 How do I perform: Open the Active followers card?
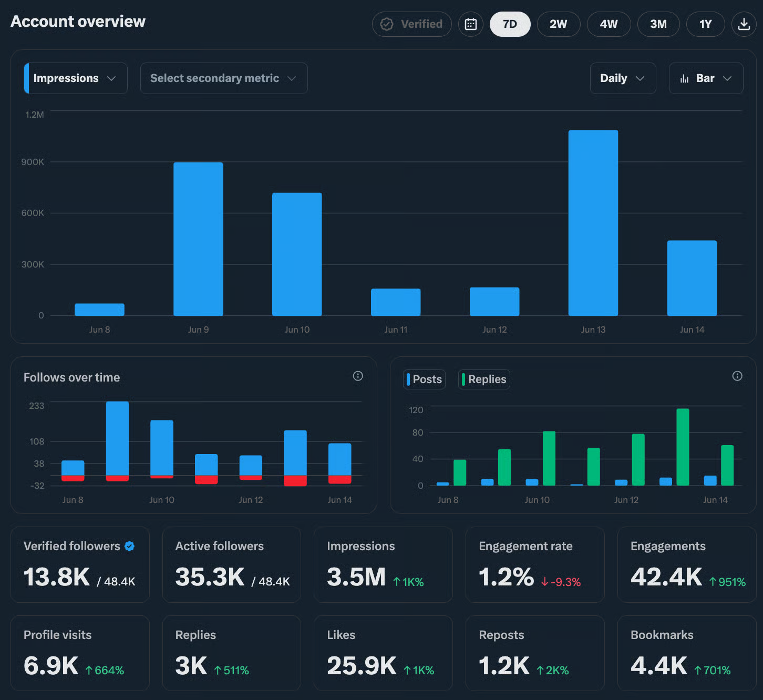(232, 564)
